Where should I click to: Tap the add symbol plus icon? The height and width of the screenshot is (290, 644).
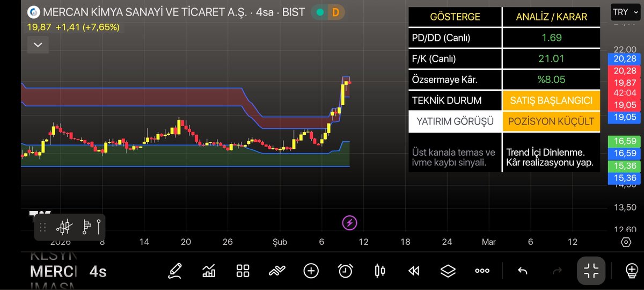(311, 271)
